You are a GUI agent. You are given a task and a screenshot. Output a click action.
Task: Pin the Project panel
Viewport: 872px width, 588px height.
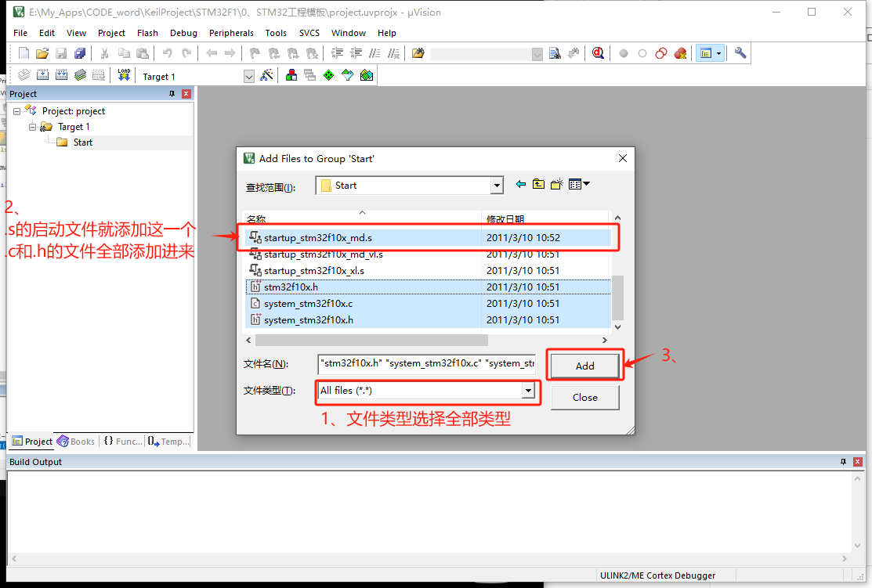pyautogui.click(x=172, y=94)
